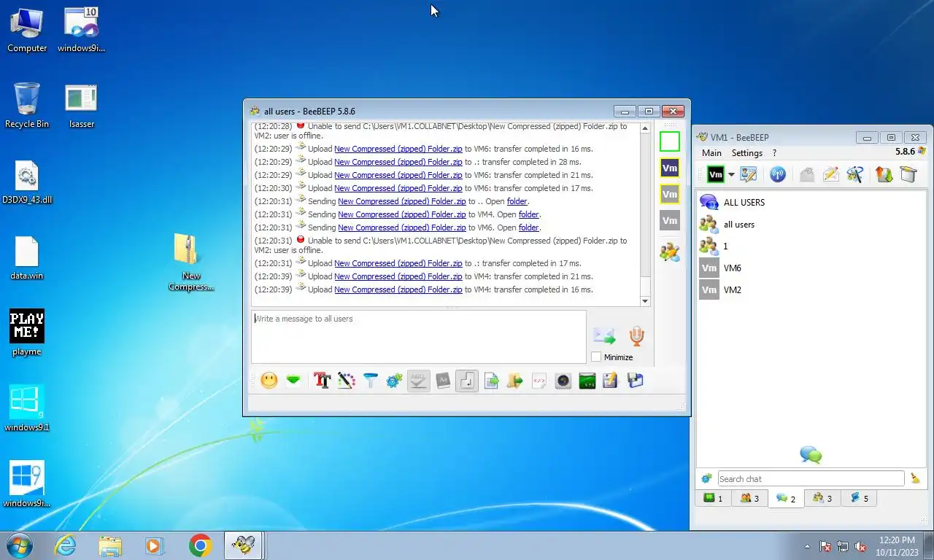Click the notepad with pencil icon
Screen dimensions: 934x560
[x=611, y=381]
